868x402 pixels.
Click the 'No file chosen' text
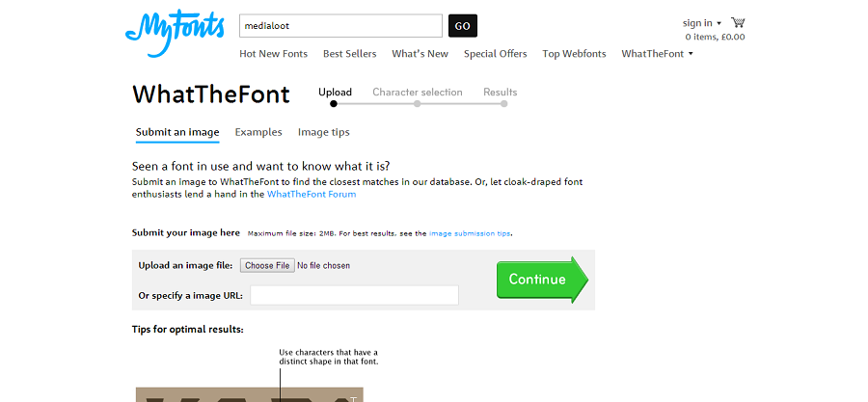(324, 265)
